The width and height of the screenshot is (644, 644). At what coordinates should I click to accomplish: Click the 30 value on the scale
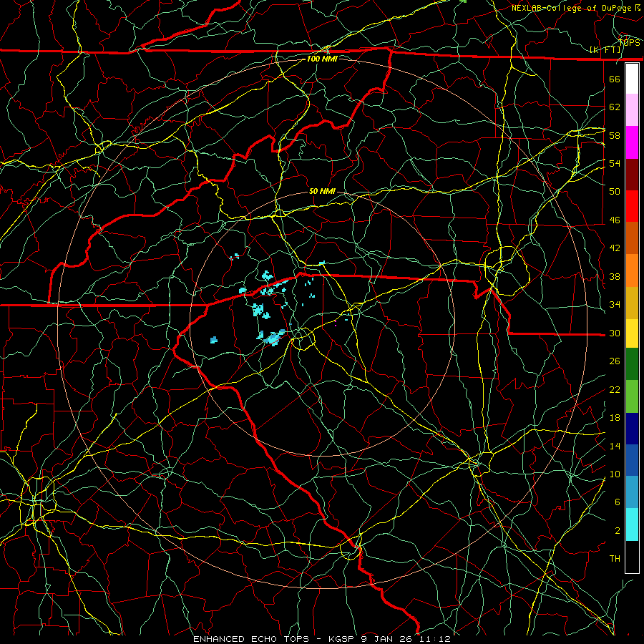click(615, 333)
